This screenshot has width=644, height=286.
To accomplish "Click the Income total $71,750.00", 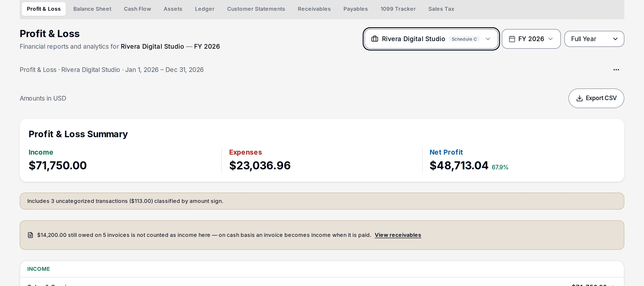I will [x=57, y=165].
